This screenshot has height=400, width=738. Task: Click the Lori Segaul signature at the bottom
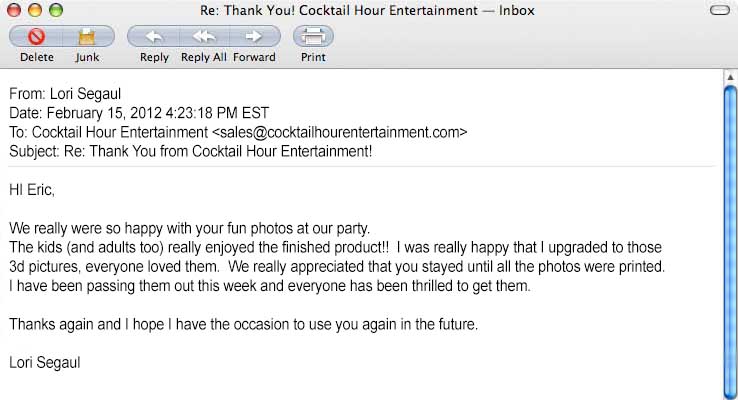coord(44,361)
